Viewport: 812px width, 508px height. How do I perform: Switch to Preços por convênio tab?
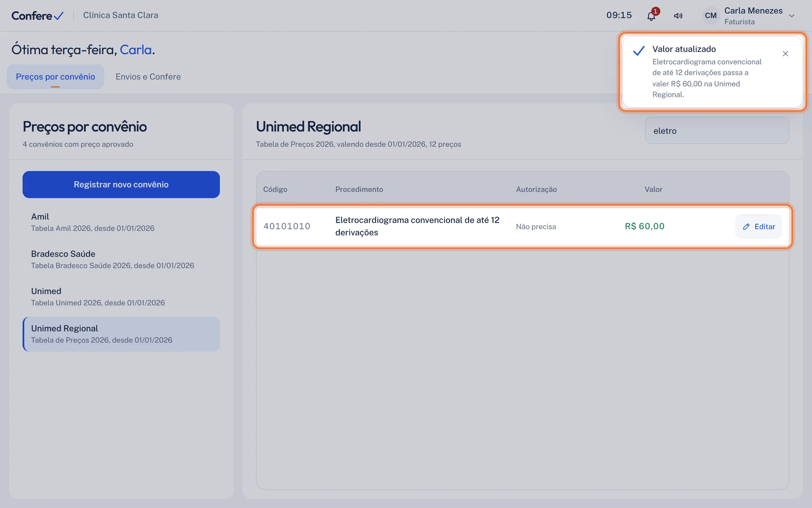pos(55,77)
